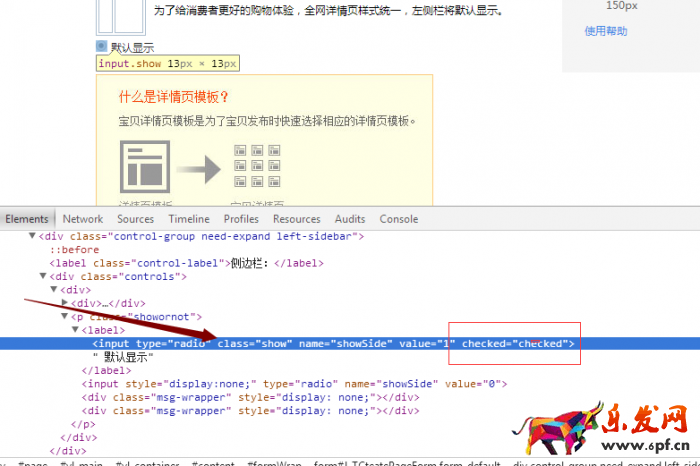Click the sidebar layout thumbnail above 默认显示
700x466 pixels.
coord(121,17)
